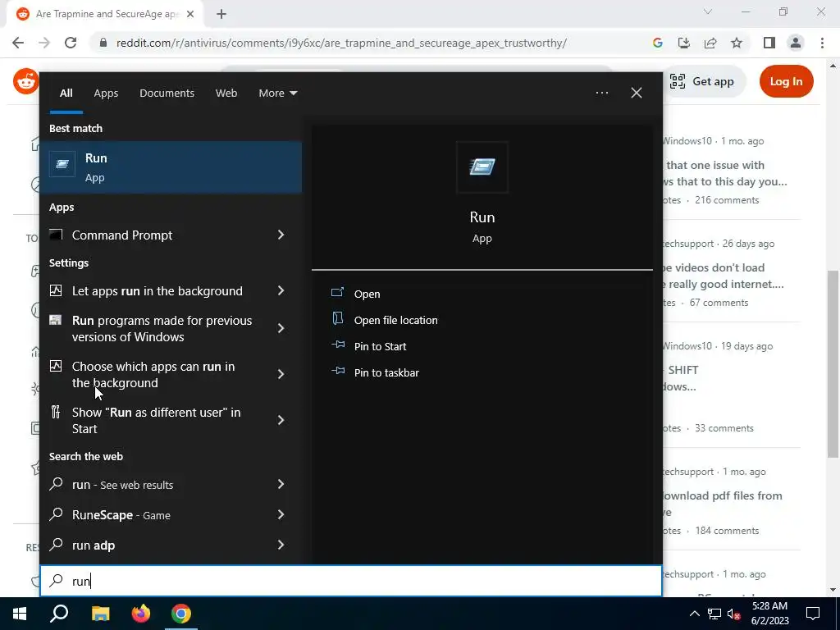Switch to the Documents filter tab
Screen dimensions: 840x630
[167, 94]
